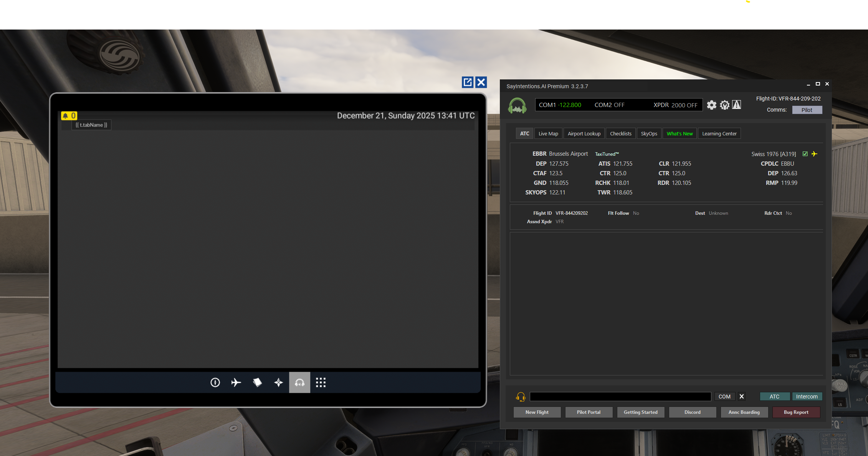Screen dimensions: 868x456
Task: Click the orange headset push-to-talk icon
Action: [521, 397]
